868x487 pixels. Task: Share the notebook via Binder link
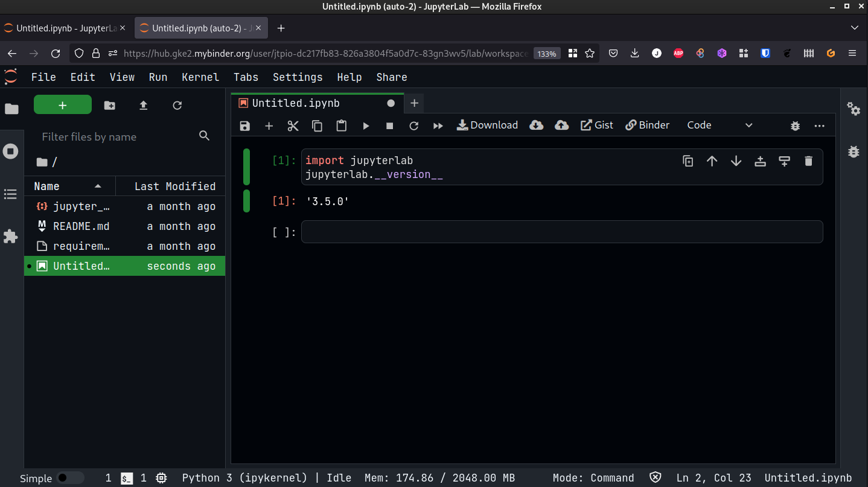coord(647,125)
